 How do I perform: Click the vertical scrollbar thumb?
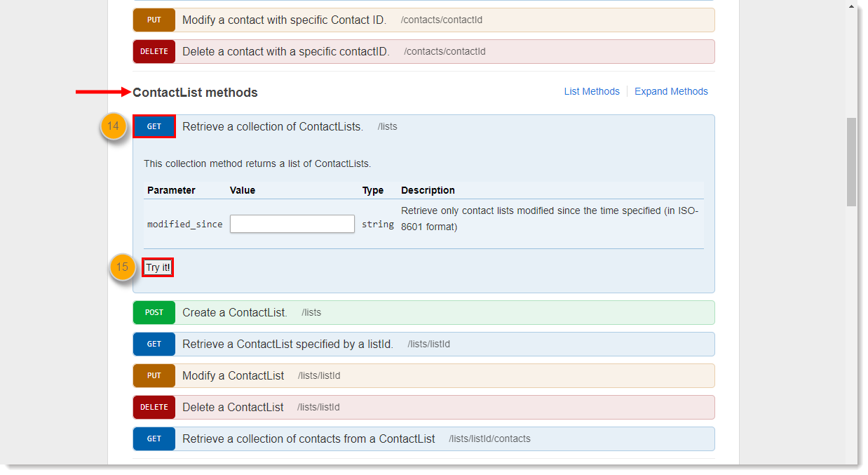click(851, 162)
